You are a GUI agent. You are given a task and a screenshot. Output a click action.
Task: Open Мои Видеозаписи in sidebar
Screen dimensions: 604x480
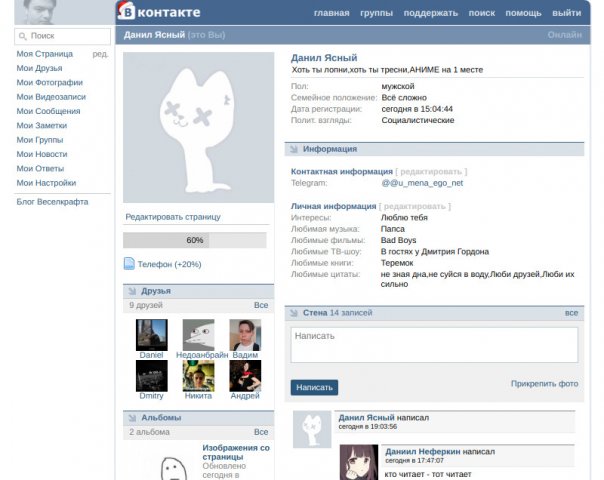51,97
